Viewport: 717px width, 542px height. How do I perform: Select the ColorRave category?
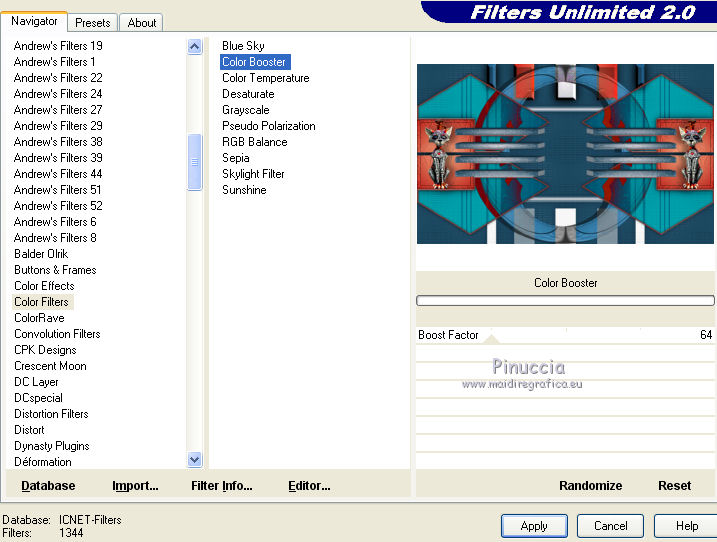pos(39,318)
